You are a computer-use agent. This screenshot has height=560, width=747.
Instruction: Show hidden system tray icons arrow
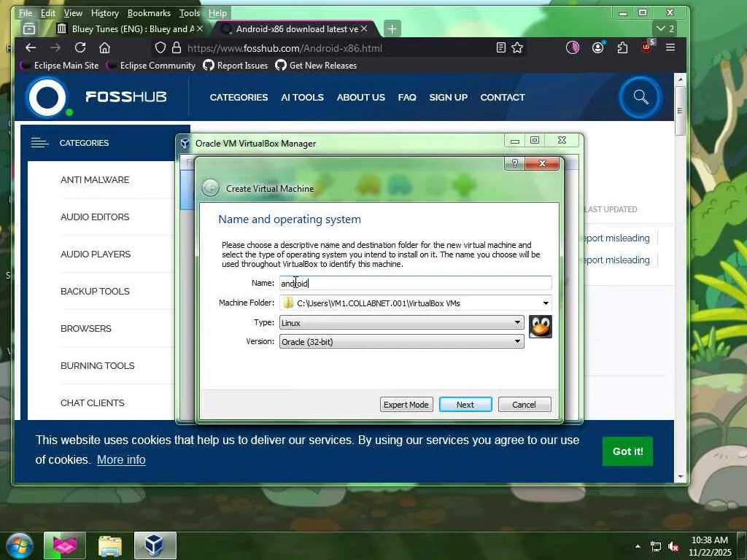(x=638, y=547)
